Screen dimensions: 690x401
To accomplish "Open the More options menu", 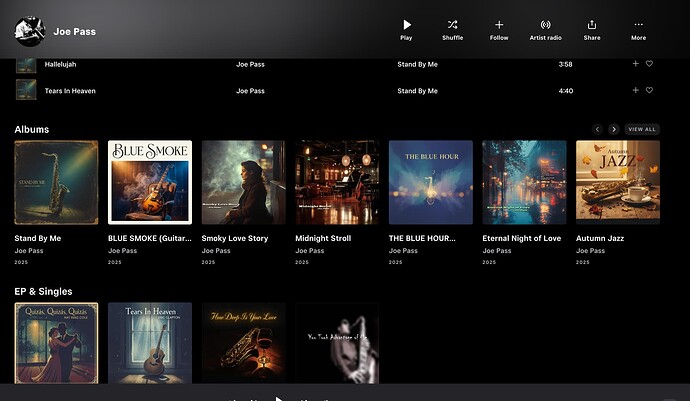I will [638, 25].
